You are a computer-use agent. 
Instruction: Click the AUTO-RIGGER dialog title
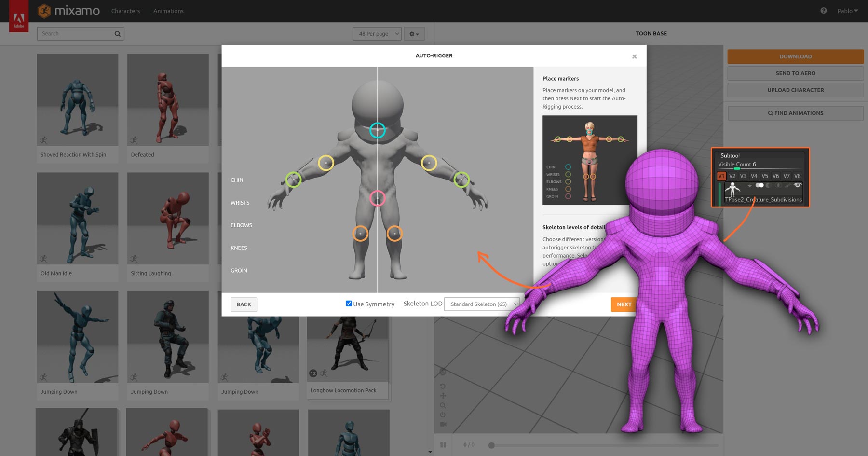pos(434,56)
